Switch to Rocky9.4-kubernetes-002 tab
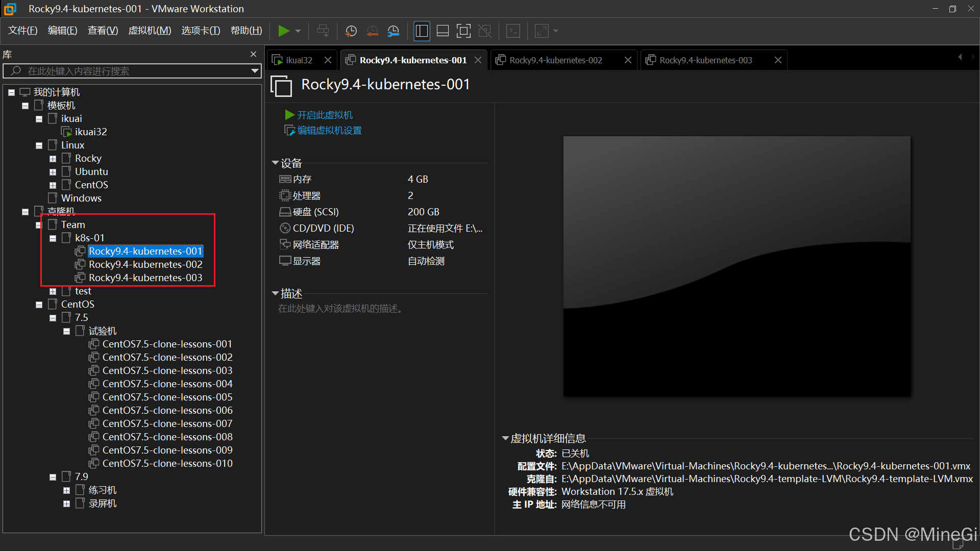 (x=555, y=60)
